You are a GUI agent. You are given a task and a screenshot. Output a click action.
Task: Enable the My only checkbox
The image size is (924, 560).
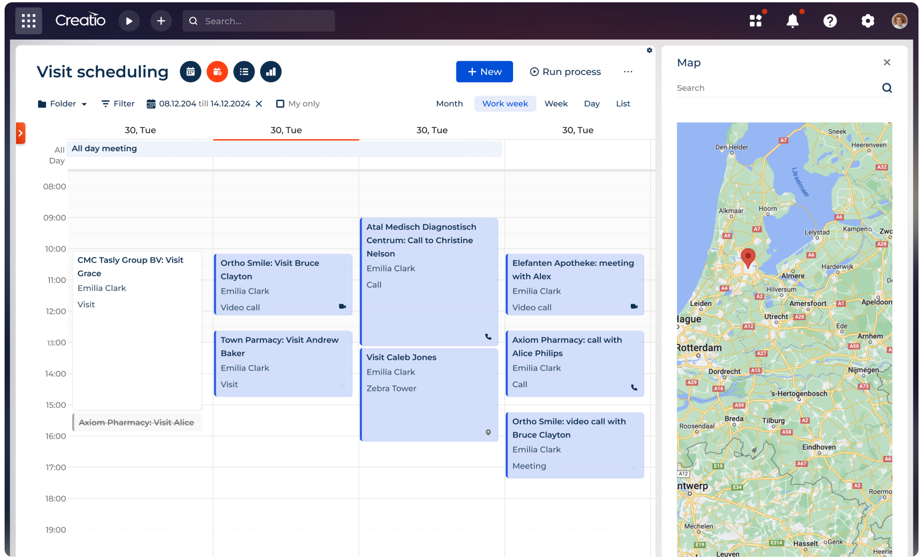[x=280, y=104]
